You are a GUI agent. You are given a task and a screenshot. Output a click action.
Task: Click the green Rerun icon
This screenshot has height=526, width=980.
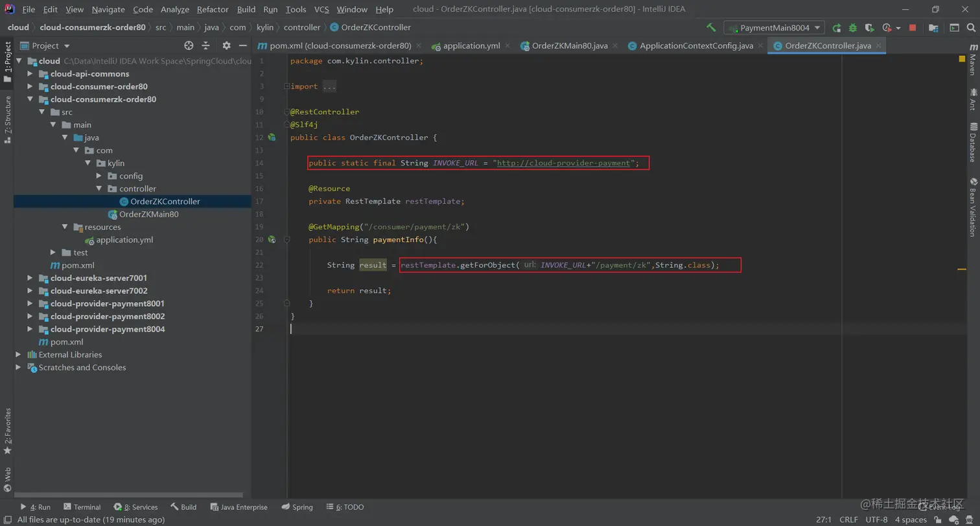pos(837,28)
